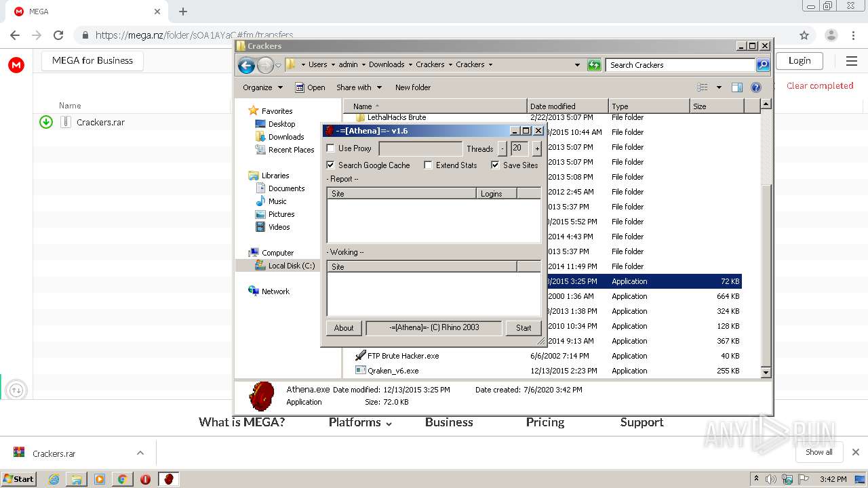The width and height of the screenshot is (868, 488).
Task: Close the downloads bar with X icon
Action: tap(855, 452)
